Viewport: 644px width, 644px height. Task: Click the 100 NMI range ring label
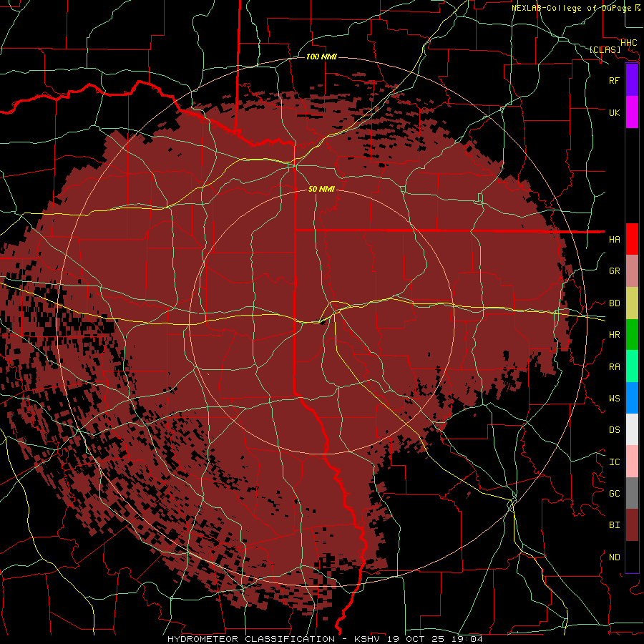[x=321, y=57]
